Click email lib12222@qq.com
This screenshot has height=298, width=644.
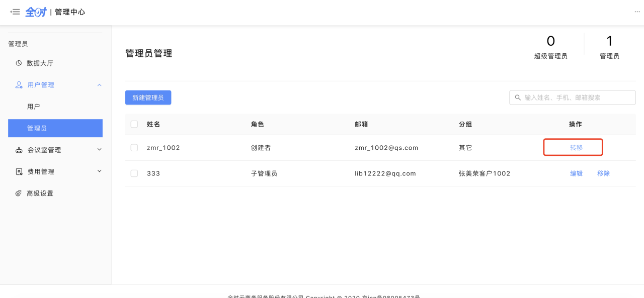[x=385, y=173]
